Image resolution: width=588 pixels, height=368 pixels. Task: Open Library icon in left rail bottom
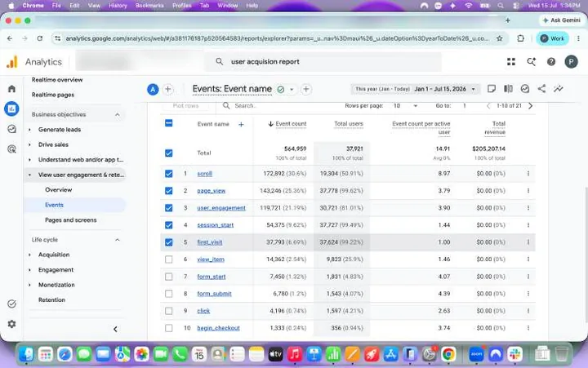11,304
